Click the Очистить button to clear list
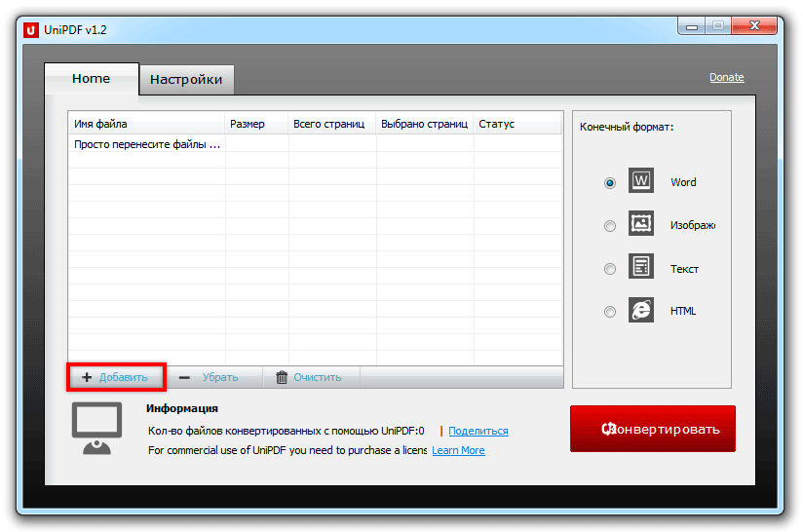The height and width of the screenshot is (532, 803). tap(312, 377)
